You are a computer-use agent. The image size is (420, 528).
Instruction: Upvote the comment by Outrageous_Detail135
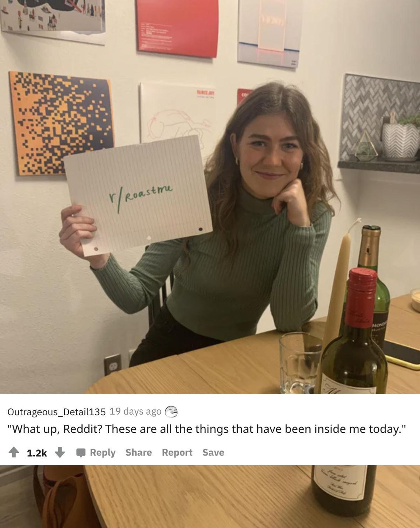pos(14,453)
